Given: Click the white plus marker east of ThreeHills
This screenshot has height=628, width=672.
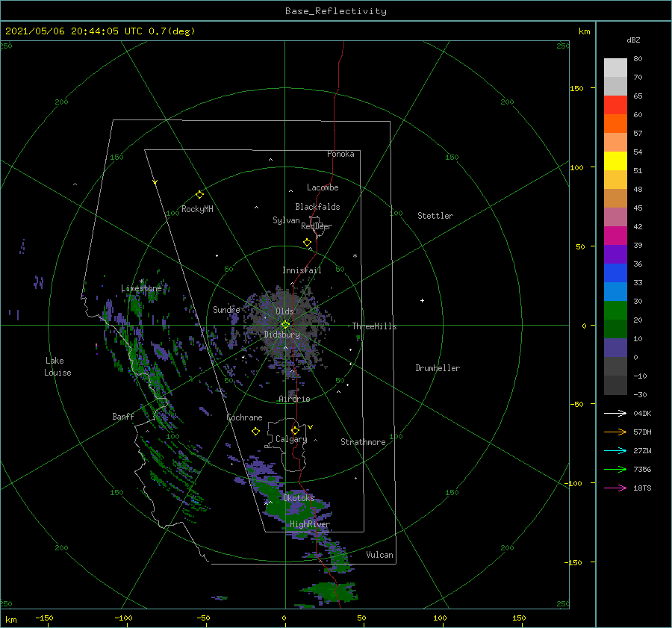Looking at the screenshot, I should pyautogui.click(x=422, y=300).
